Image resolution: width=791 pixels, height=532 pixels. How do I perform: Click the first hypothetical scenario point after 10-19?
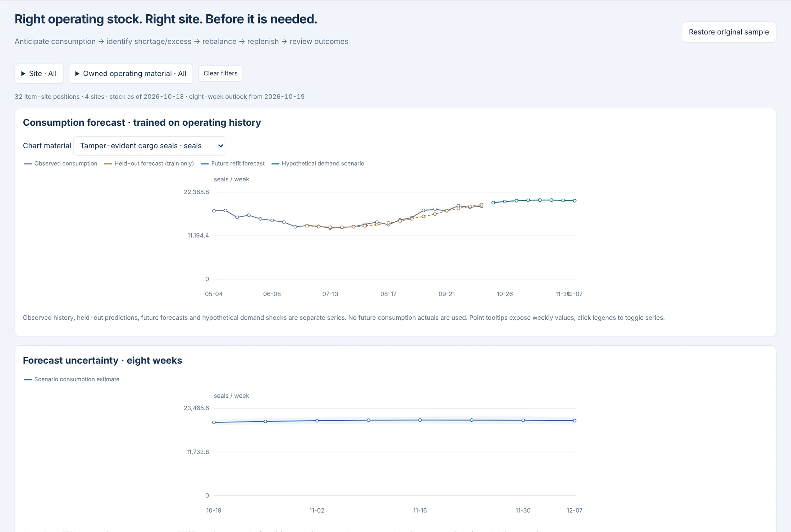[x=493, y=203]
